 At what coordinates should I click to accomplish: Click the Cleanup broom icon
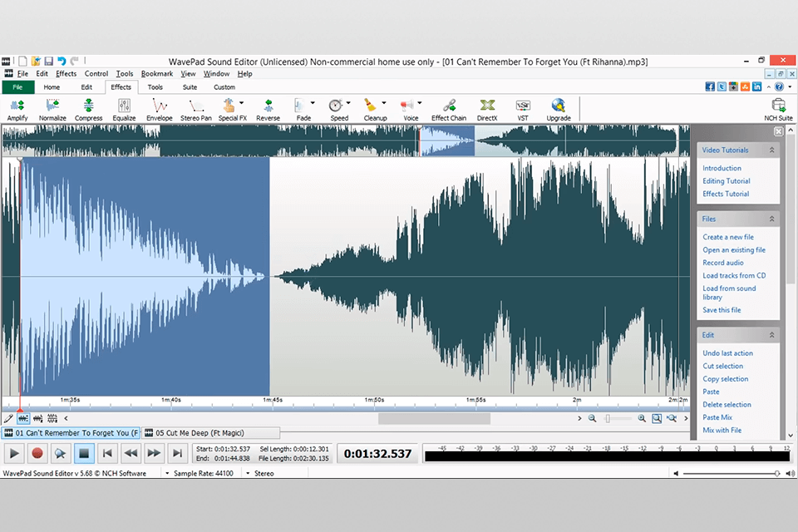[370, 106]
